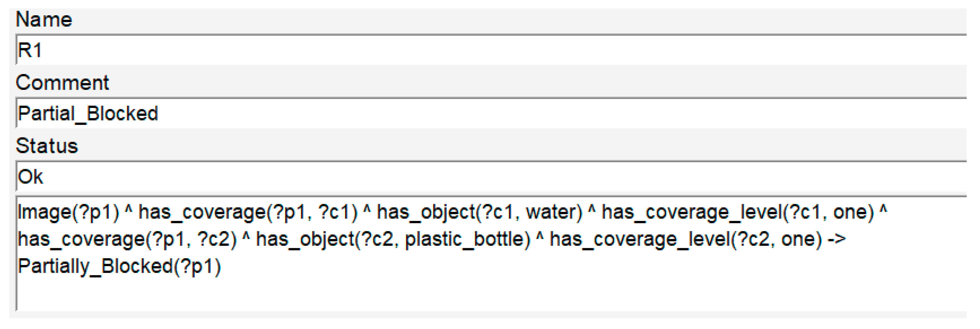This screenshot has width=980, height=329.
Task: Click the ^ operator right after Image(?p1)
Action: 128,210
